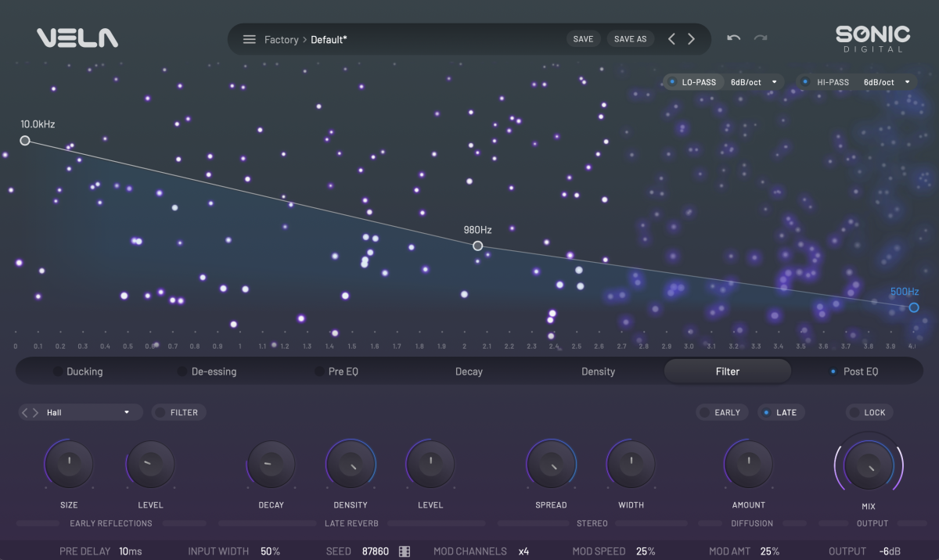This screenshot has width=939, height=560.
Task: Enable the Ducking power dot
Action: [57, 372]
